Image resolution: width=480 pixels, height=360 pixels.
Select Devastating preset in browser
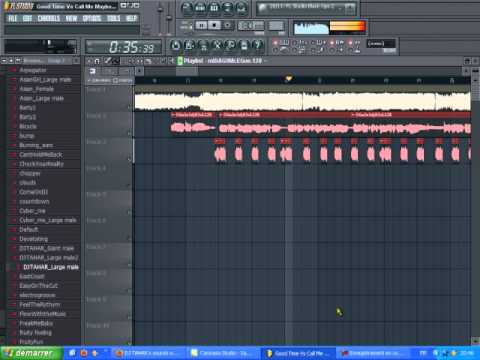pyautogui.click(x=34, y=239)
